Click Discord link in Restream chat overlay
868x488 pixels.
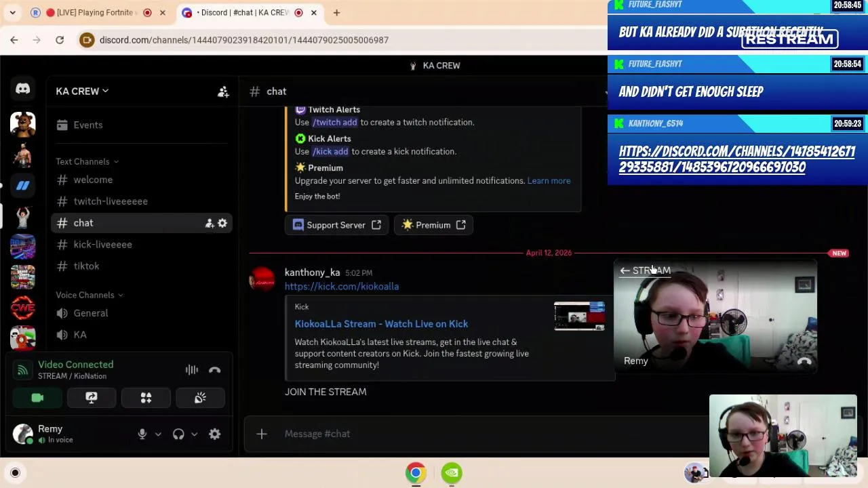(737, 159)
